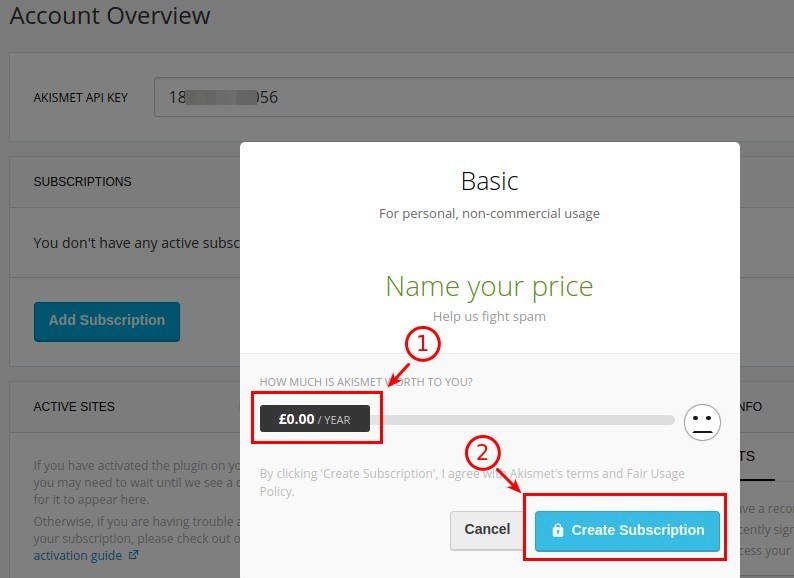The width and height of the screenshot is (794, 578).
Task: Click the Add Subscription button
Action: click(x=107, y=321)
